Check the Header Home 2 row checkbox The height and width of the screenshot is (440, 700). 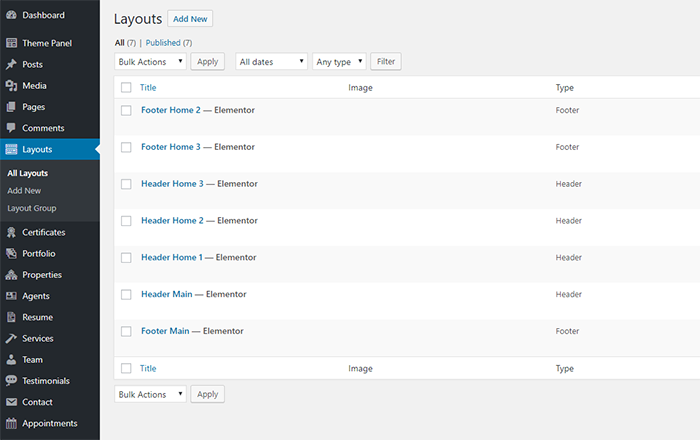126,221
